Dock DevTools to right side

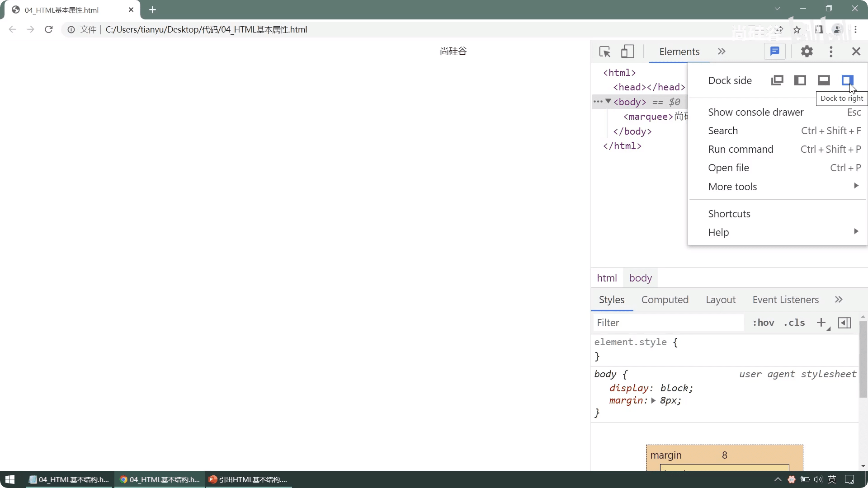tap(847, 80)
